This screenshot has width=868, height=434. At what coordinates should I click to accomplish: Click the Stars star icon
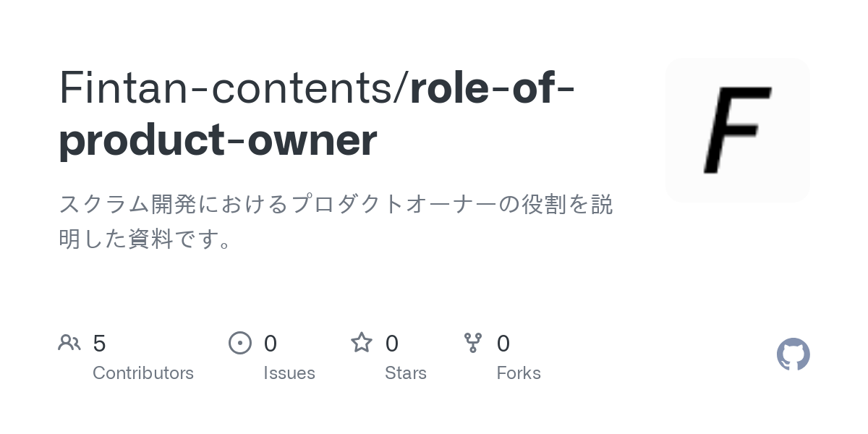(x=362, y=342)
